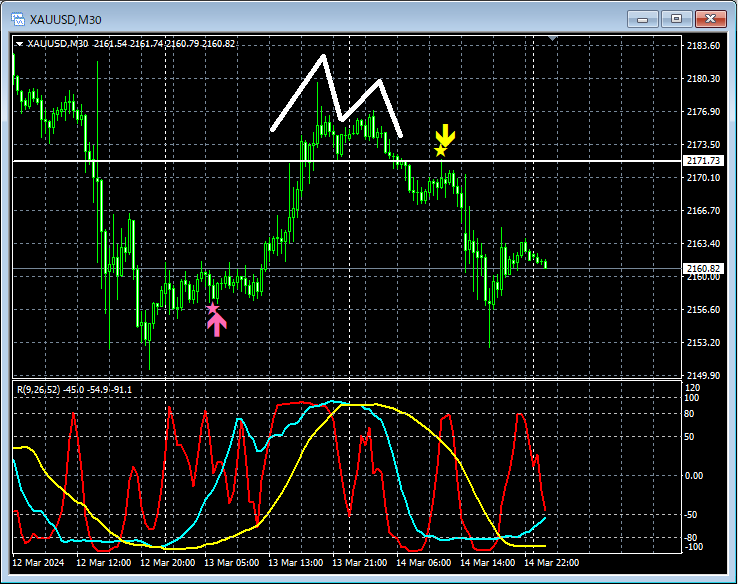Click the indicator scale value -100
Screen dimensions: 739x584
coord(694,547)
